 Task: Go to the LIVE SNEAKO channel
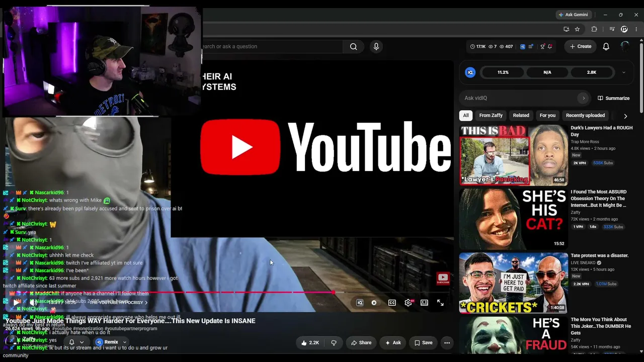[x=583, y=263]
